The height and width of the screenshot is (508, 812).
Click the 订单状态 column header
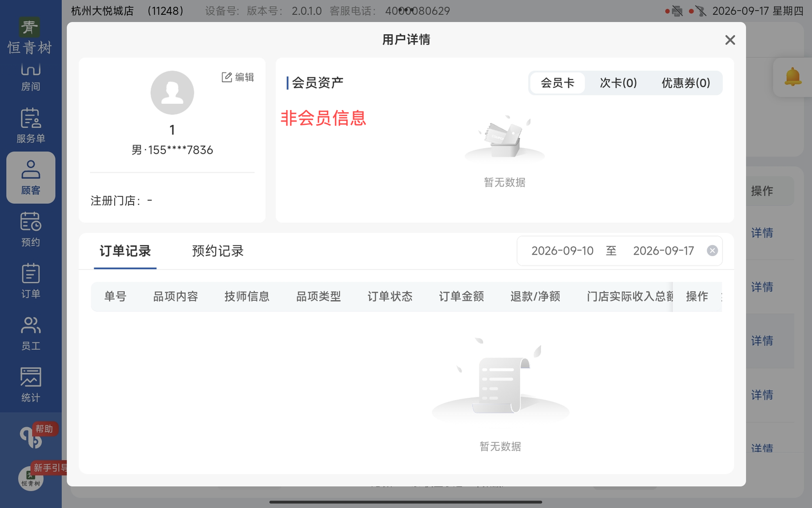click(390, 296)
